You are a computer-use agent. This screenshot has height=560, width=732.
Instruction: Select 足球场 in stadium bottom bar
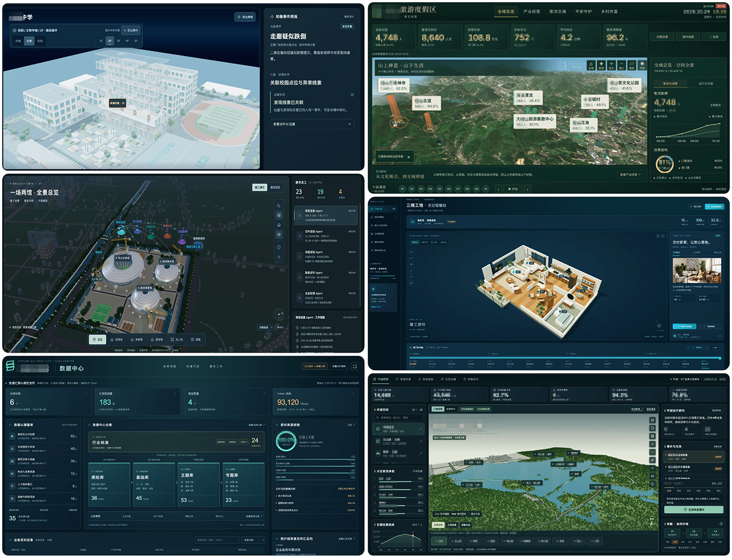pyautogui.click(x=117, y=339)
